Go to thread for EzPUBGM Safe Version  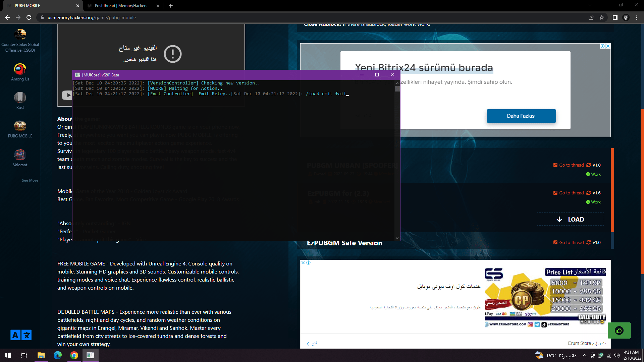(x=569, y=243)
